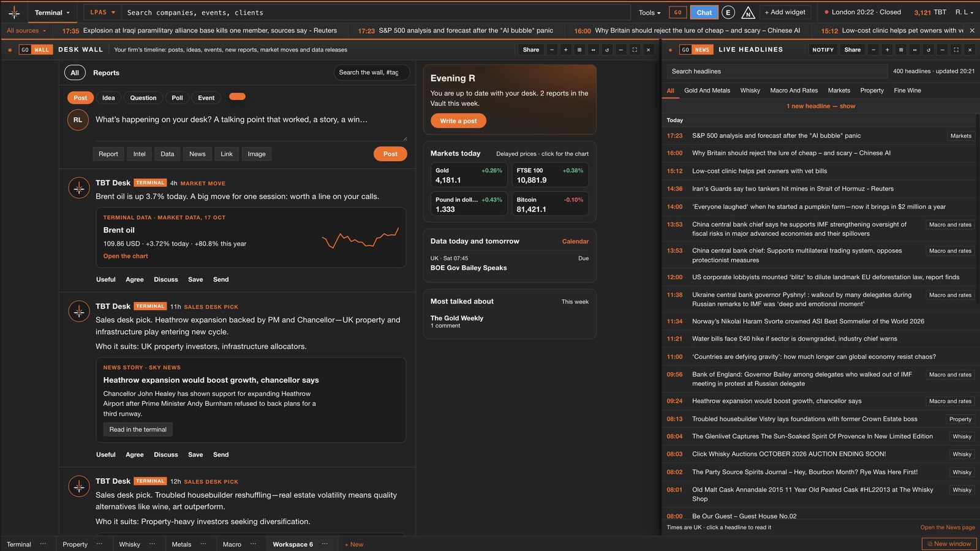Filter headlines by Fine Wine tab
This screenshot has height=551, width=980.
click(907, 90)
